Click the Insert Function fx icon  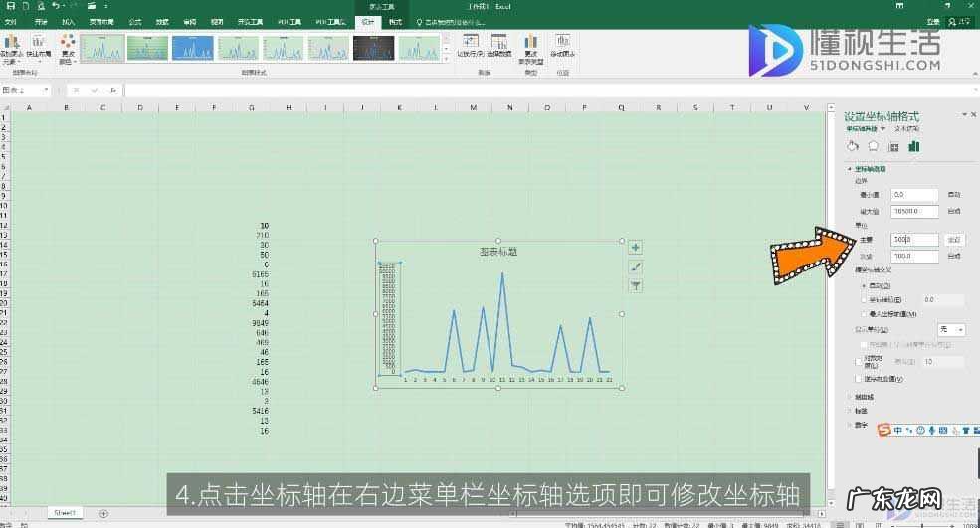[113, 90]
